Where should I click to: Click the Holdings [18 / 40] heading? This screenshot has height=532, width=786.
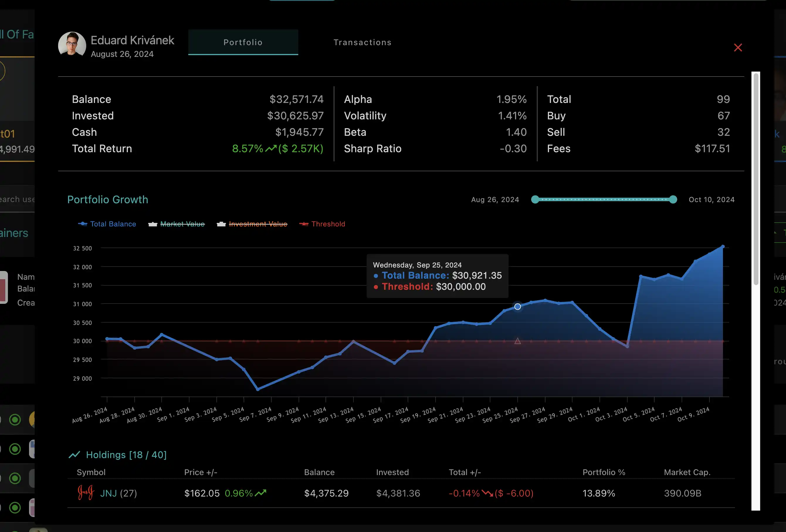point(126,455)
